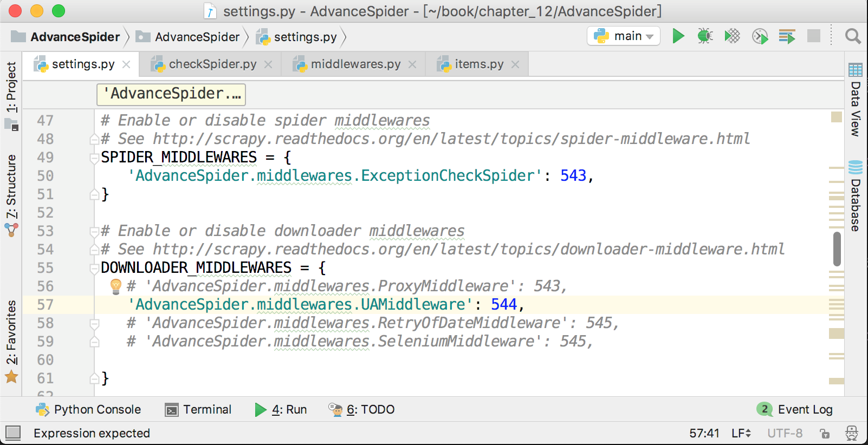The width and height of the screenshot is (868, 445).
Task: Toggle the Structure side panel
Action: (x=11, y=187)
